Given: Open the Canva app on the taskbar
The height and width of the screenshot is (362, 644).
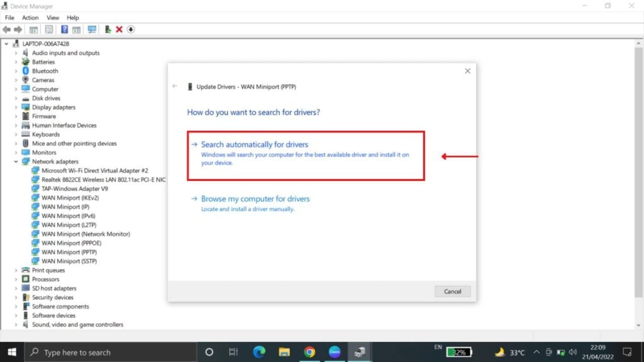Looking at the screenshot, I should (335, 352).
